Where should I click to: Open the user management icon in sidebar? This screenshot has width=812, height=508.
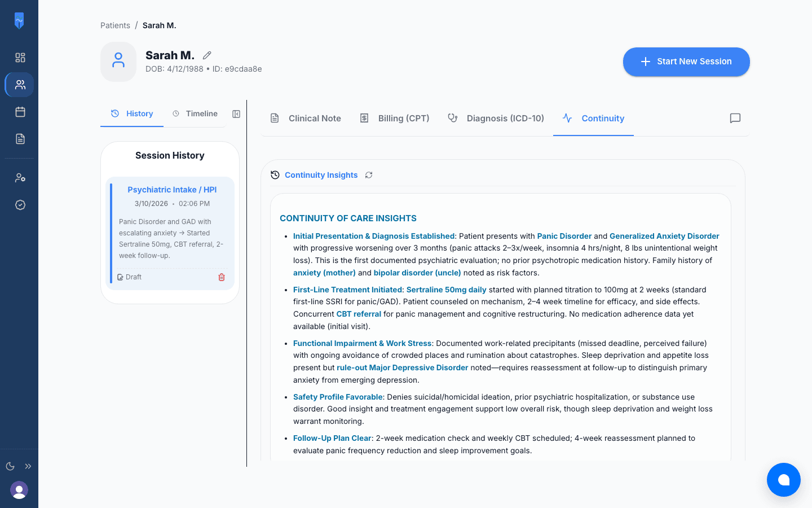pyautogui.click(x=20, y=177)
